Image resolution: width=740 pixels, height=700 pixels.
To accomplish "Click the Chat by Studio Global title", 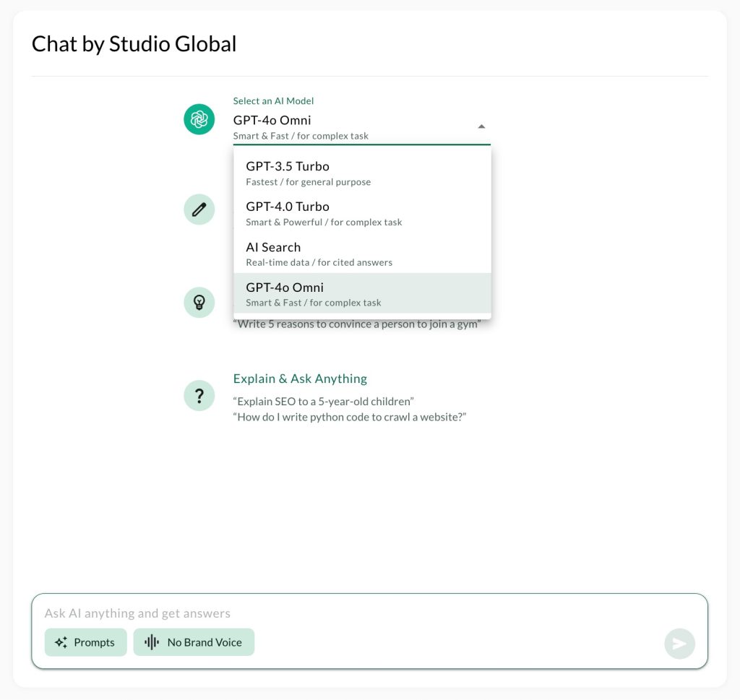I will [134, 44].
